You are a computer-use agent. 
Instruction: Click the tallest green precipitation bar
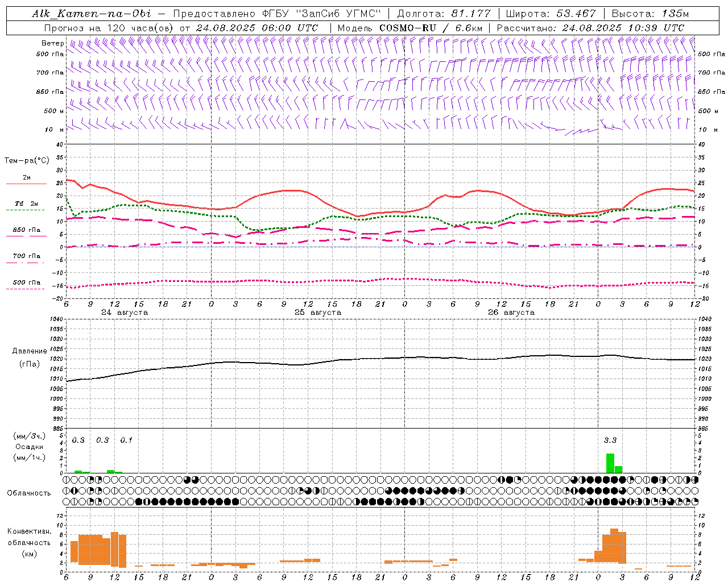[x=610, y=463]
